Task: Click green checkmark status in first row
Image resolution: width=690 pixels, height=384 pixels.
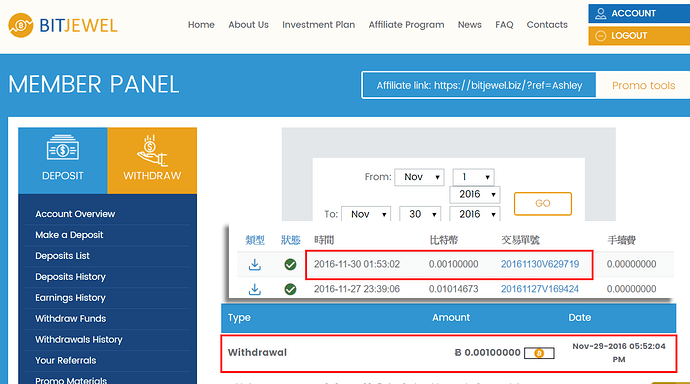Action: pyautogui.click(x=290, y=264)
